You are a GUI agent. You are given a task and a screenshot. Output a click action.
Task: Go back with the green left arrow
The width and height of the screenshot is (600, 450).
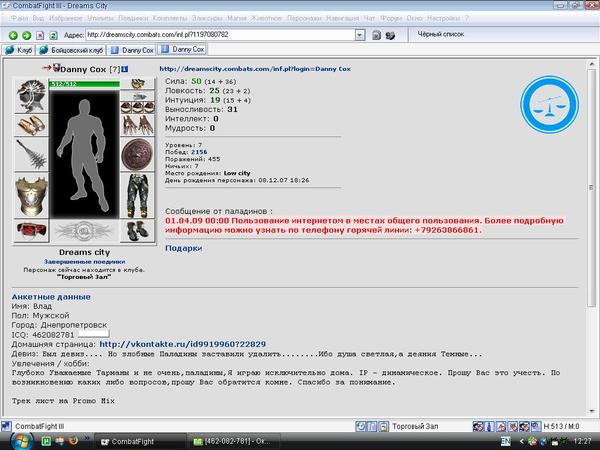(13, 36)
